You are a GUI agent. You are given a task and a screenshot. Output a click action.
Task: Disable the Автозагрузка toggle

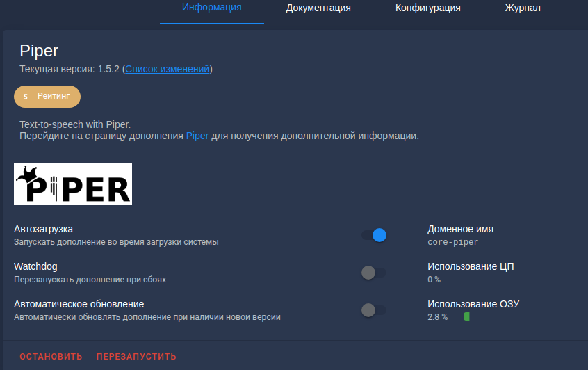[374, 235]
